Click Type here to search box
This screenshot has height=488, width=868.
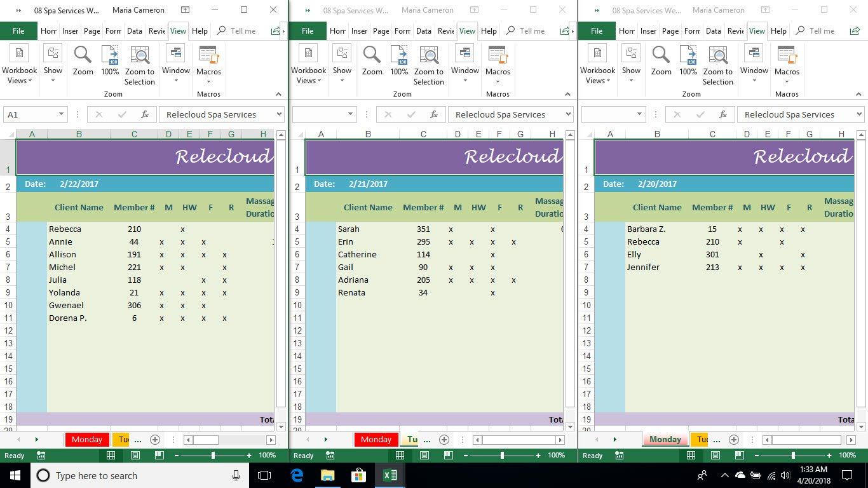point(139,475)
